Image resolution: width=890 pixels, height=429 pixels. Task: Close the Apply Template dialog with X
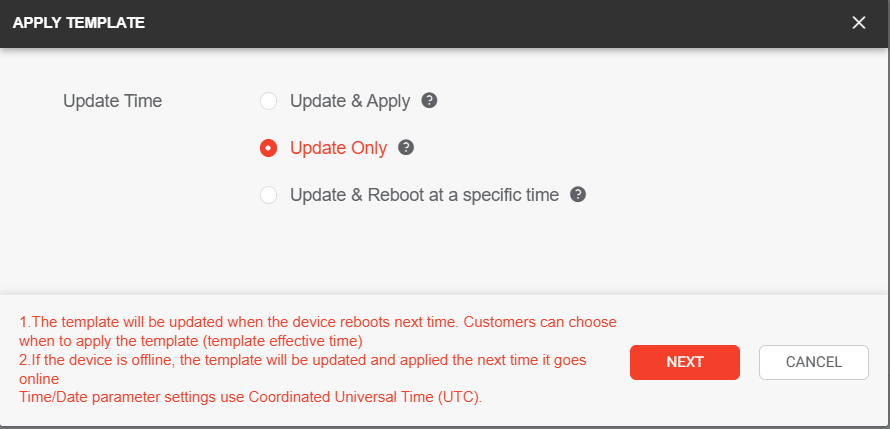tap(859, 23)
